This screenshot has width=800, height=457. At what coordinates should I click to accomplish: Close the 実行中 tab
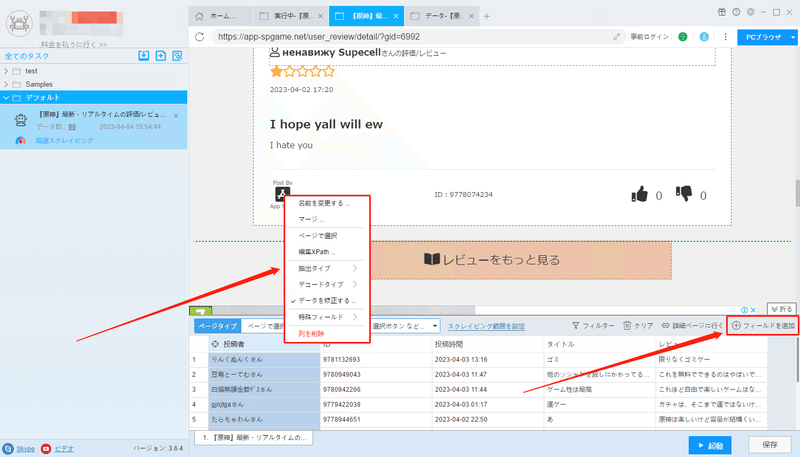320,16
